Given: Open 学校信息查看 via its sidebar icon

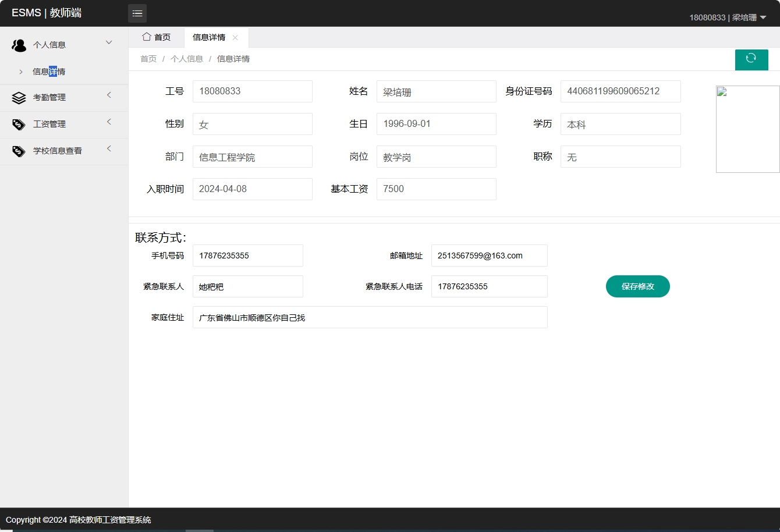Looking at the screenshot, I should [x=19, y=151].
